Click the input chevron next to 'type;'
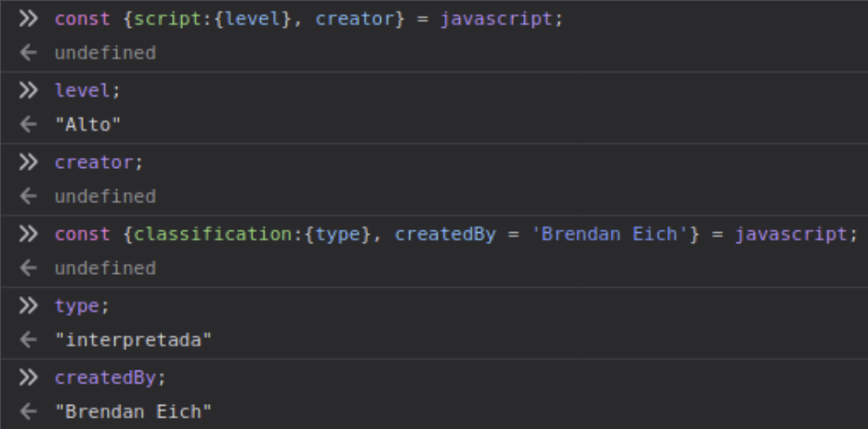868x429 pixels. [28, 305]
